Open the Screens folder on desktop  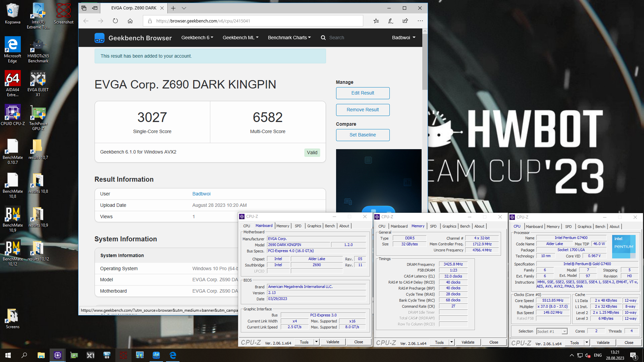click(x=12, y=318)
